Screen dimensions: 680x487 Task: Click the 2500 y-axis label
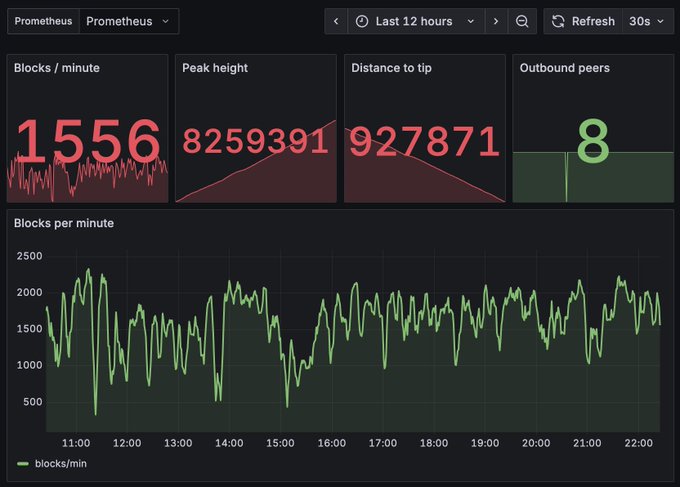pos(29,256)
